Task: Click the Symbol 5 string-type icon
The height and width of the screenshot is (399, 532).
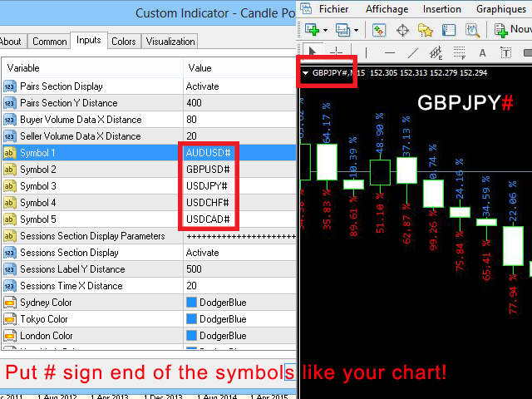Action: [x=9, y=219]
